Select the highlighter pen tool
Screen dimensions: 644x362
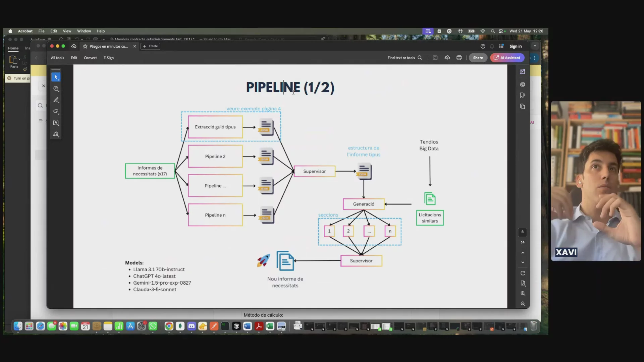coord(56,100)
